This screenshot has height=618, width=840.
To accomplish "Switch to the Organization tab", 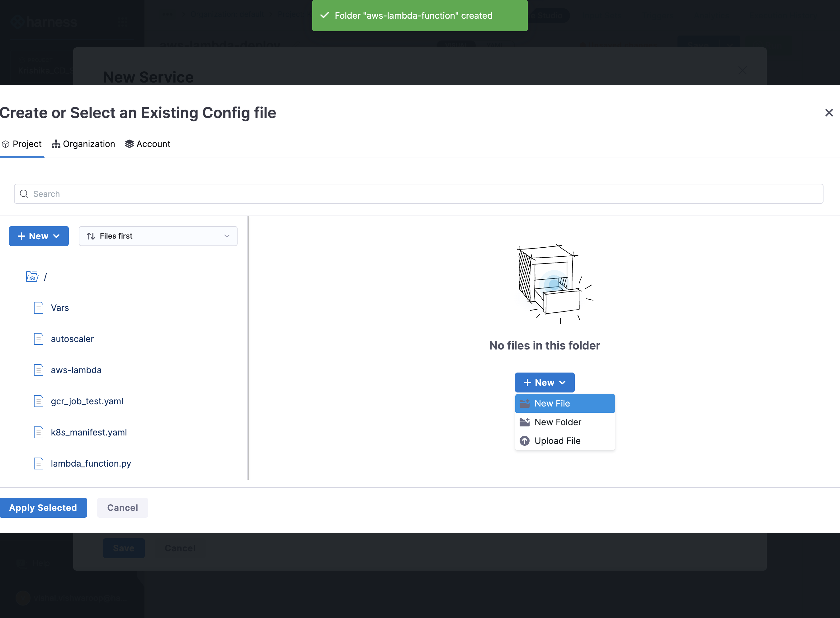I will pos(83,144).
